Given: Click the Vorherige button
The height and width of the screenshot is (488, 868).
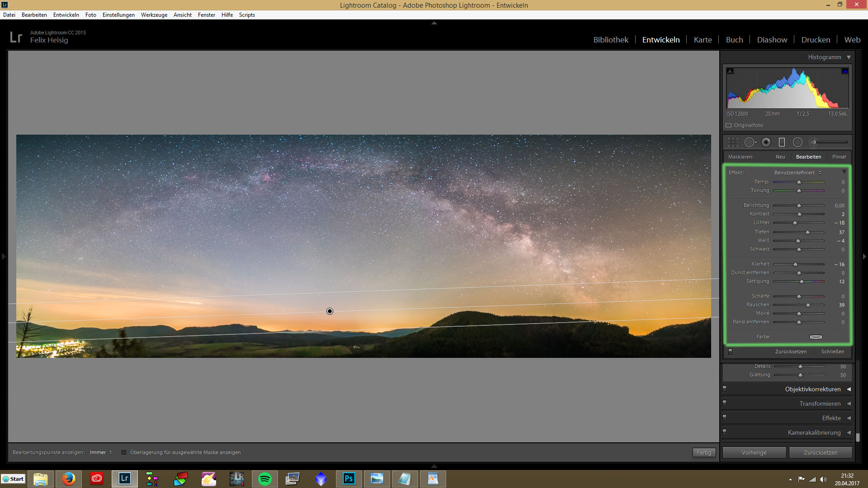Looking at the screenshot, I should point(754,452).
